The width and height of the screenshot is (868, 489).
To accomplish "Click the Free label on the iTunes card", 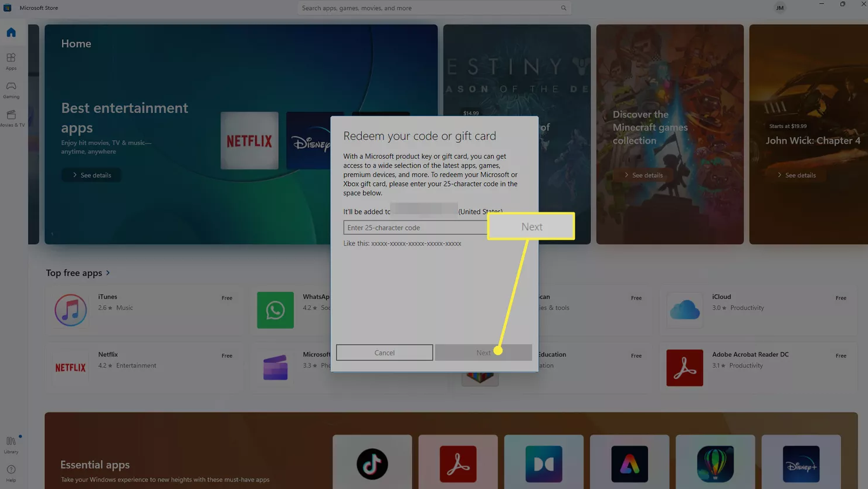I will tap(227, 298).
